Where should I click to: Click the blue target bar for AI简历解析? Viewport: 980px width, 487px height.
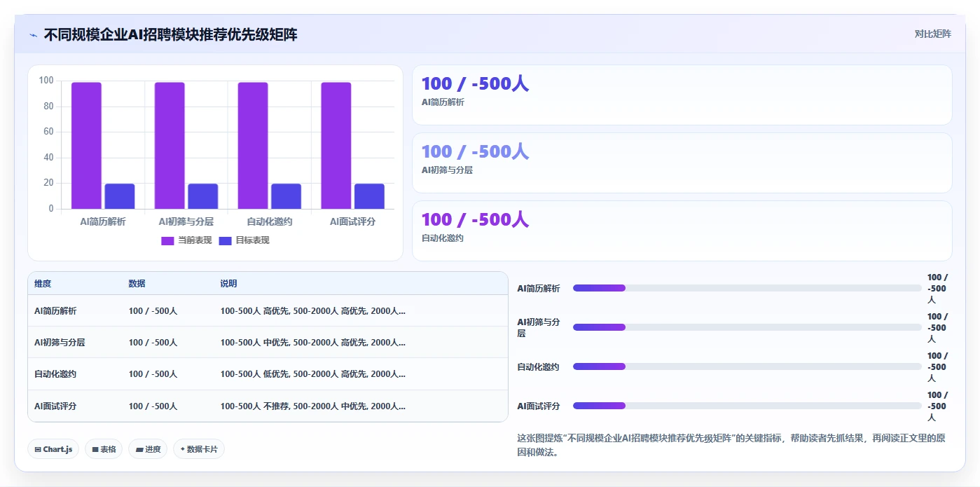pos(120,196)
